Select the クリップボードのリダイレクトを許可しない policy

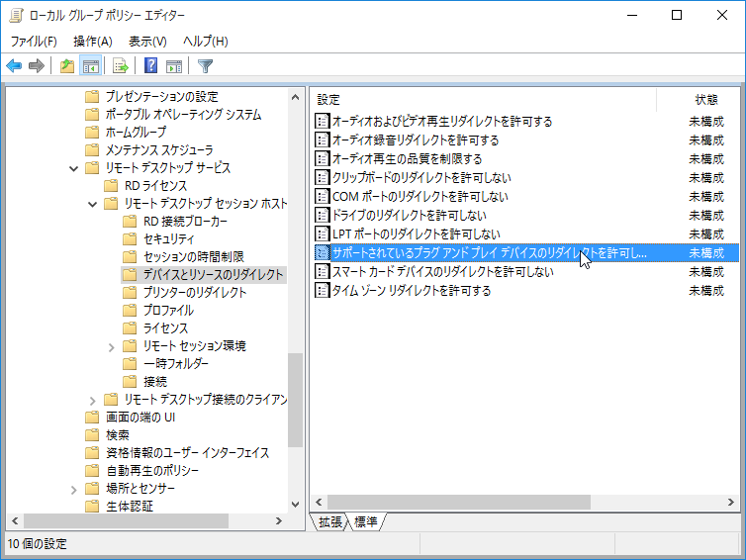click(x=421, y=177)
